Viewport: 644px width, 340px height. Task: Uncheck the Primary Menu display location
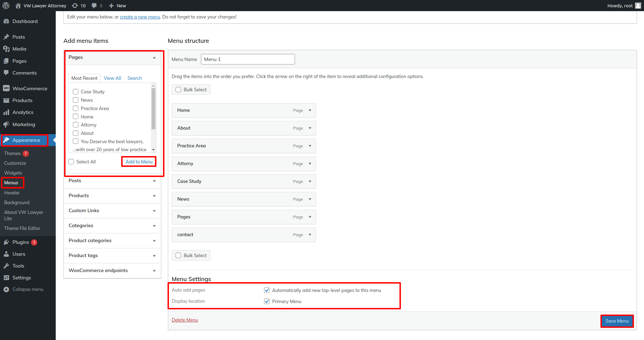click(267, 301)
